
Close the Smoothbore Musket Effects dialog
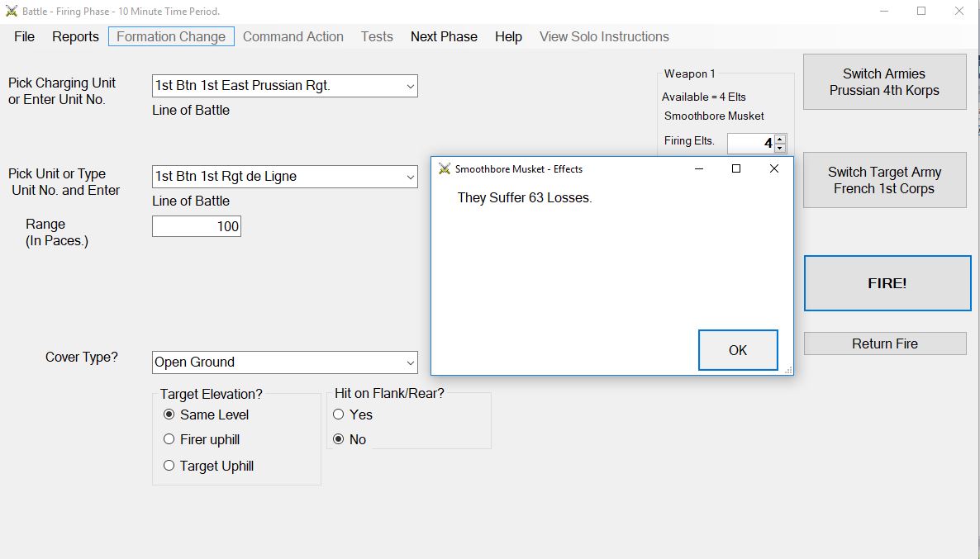tap(773, 169)
